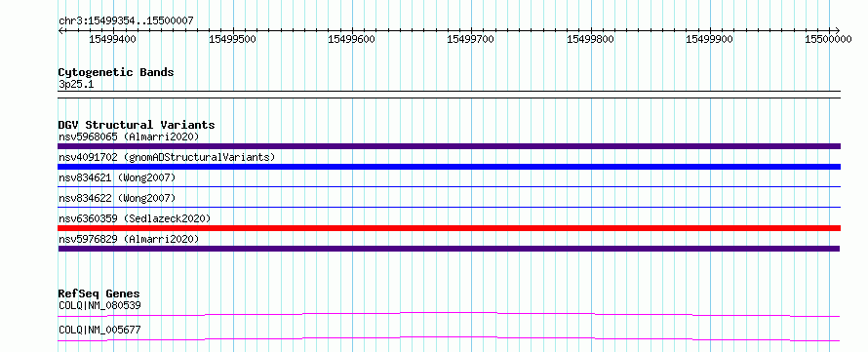Click the DGV Structural Variants track heading
This screenshot has height=352, width=868.
[137, 125]
